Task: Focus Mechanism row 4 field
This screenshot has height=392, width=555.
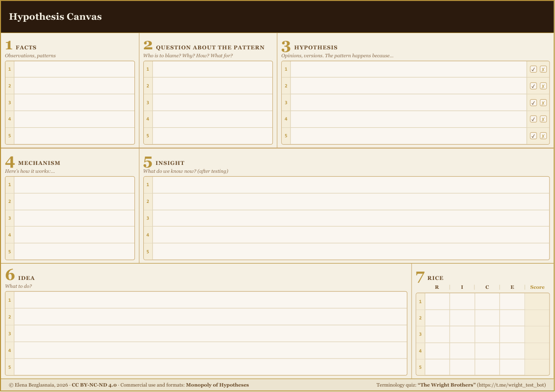Action: coord(74,235)
